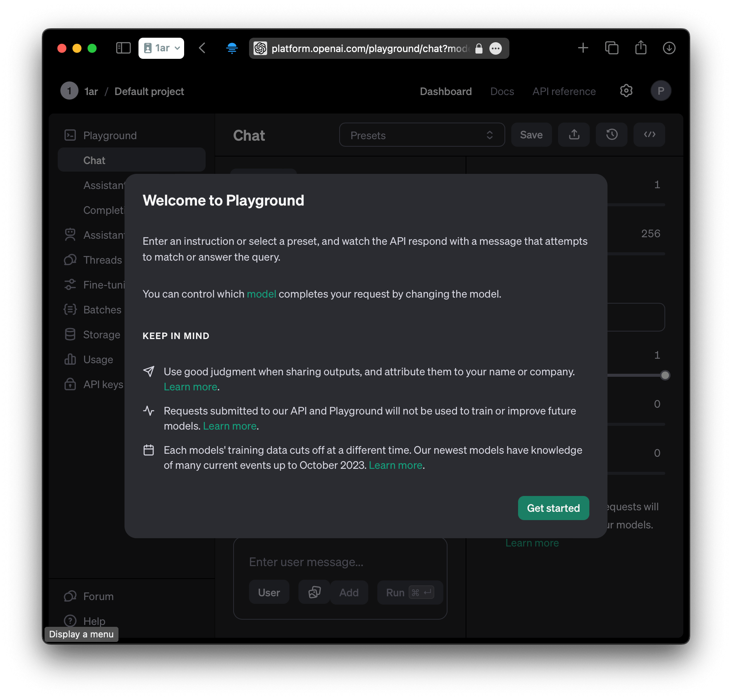Click the Fine-tuning sidebar icon
This screenshot has height=700, width=732.
point(71,285)
